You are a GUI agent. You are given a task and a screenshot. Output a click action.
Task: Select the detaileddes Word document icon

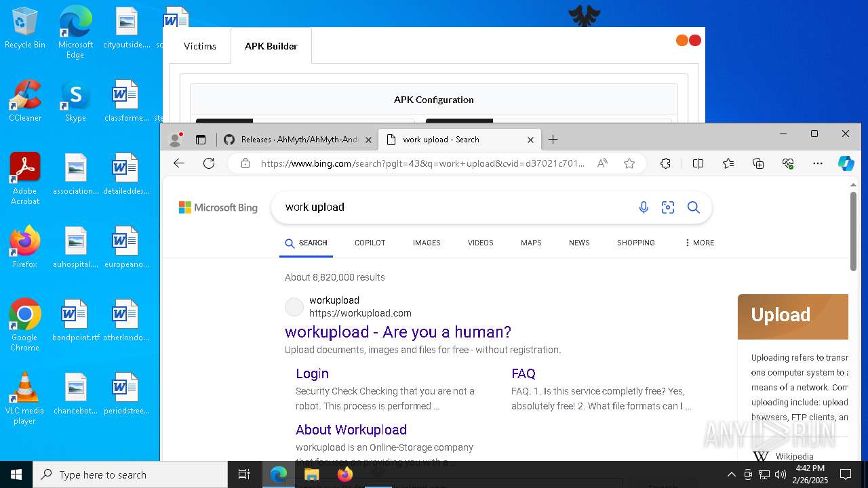[126, 174]
